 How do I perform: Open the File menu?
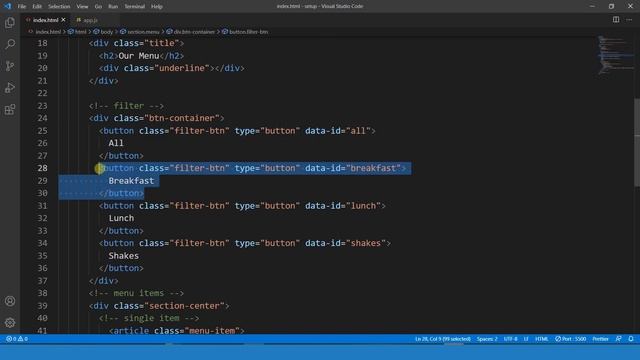22,6
